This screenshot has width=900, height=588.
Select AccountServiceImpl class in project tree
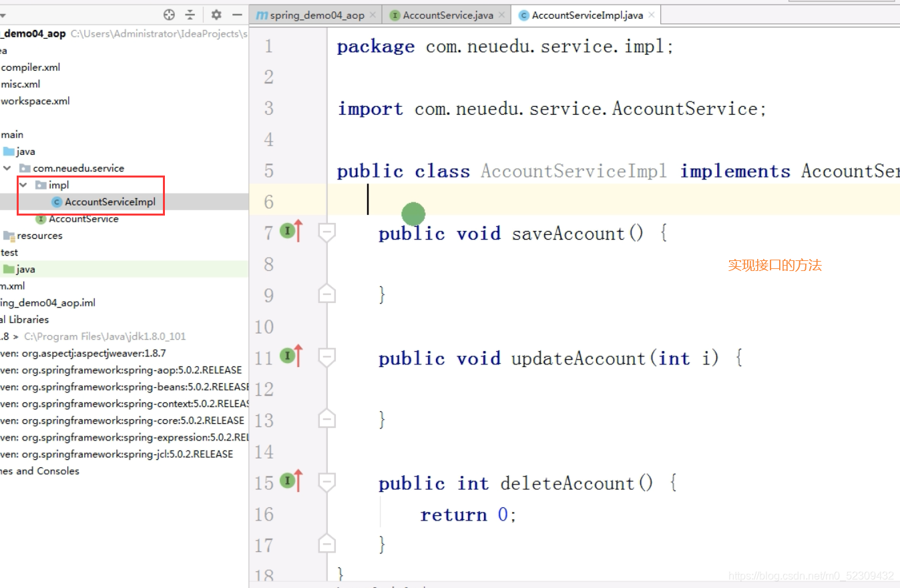click(110, 202)
